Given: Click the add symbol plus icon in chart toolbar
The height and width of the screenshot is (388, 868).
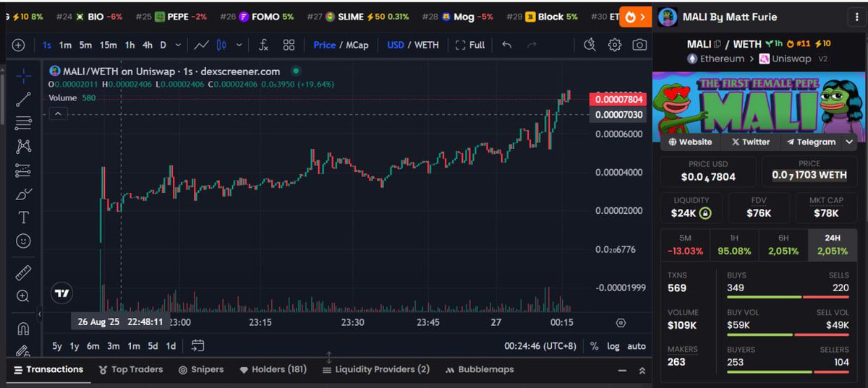Looking at the screenshot, I should (18, 45).
